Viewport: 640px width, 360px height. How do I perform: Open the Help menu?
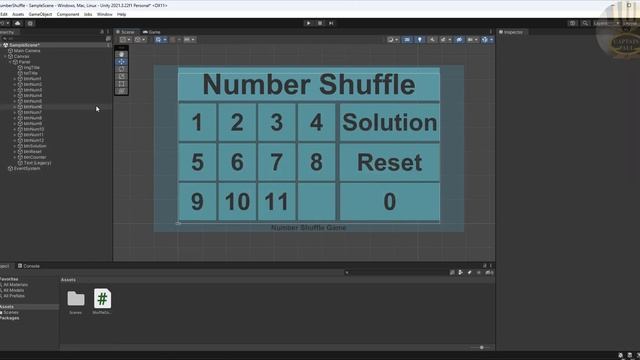pyautogui.click(x=122, y=14)
